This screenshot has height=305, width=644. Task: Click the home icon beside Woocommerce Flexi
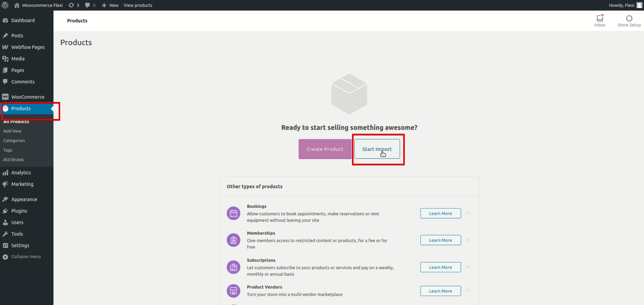click(x=17, y=5)
